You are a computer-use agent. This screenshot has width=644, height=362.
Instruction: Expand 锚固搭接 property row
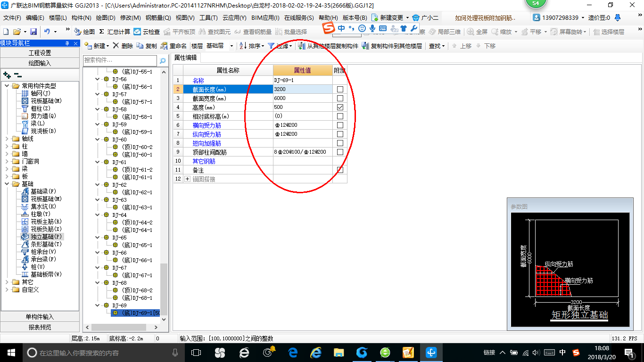click(187, 179)
